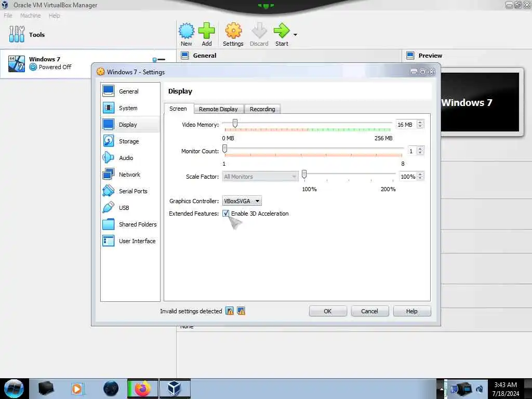The height and width of the screenshot is (399, 532).
Task: Open the Network settings category
Action: click(x=130, y=175)
